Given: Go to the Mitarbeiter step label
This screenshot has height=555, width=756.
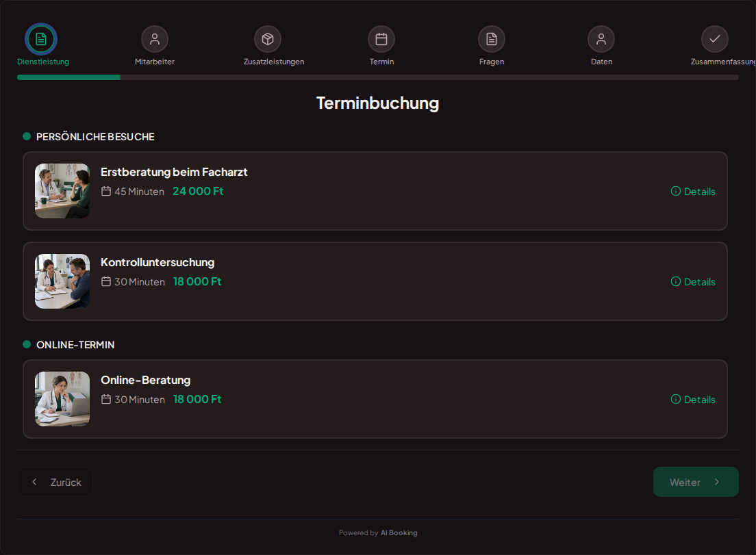Looking at the screenshot, I should [x=155, y=62].
